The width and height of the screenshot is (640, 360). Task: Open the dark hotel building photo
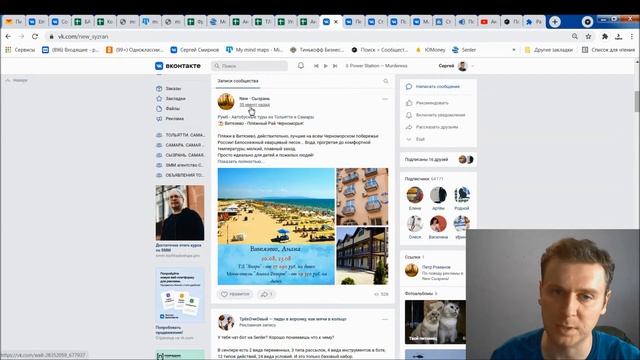362,256
